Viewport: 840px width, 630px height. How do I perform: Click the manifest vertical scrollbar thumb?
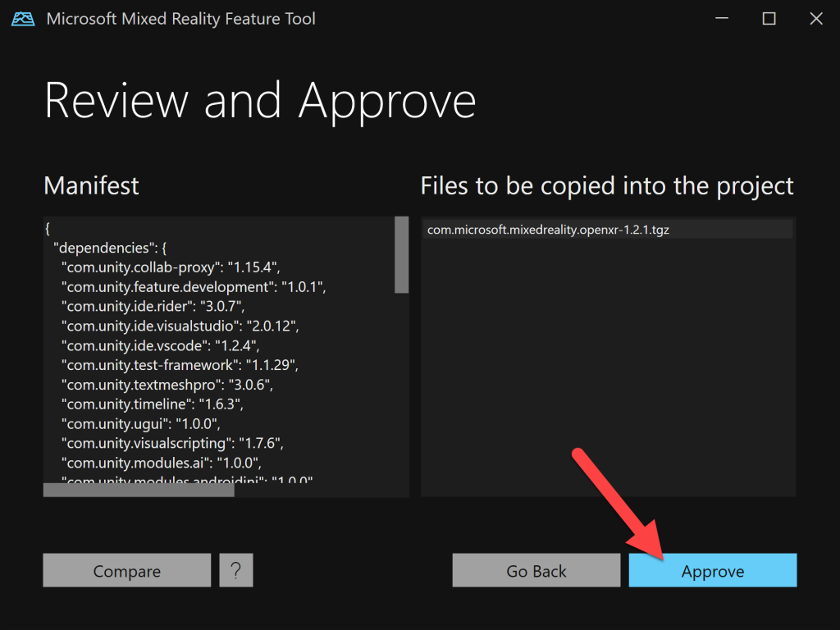(402, 254)
